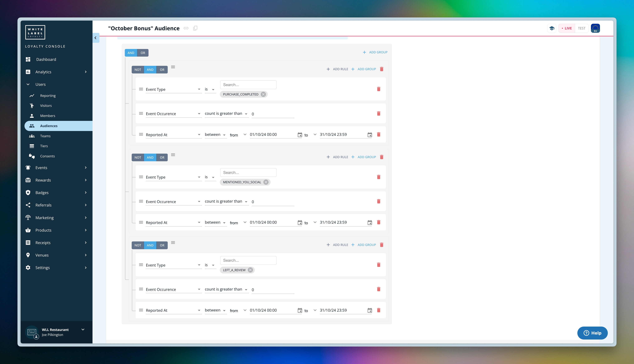
Task: Click the Visitors walking icon
Action: 32,105
